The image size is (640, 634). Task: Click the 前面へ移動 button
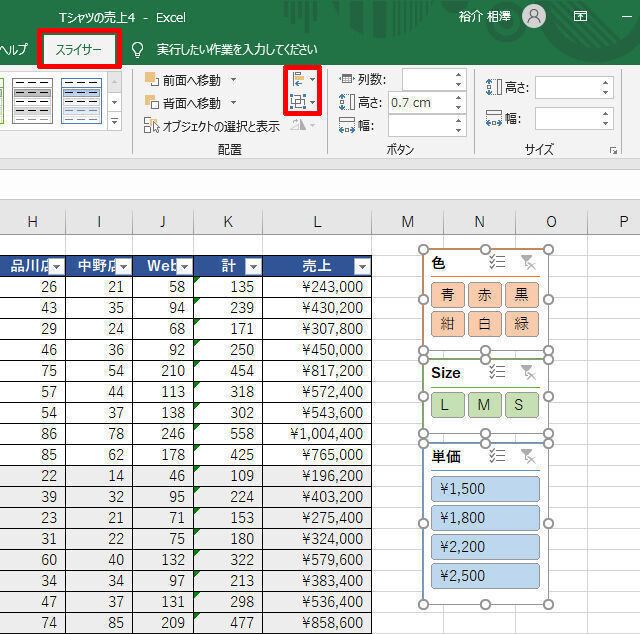183,80
